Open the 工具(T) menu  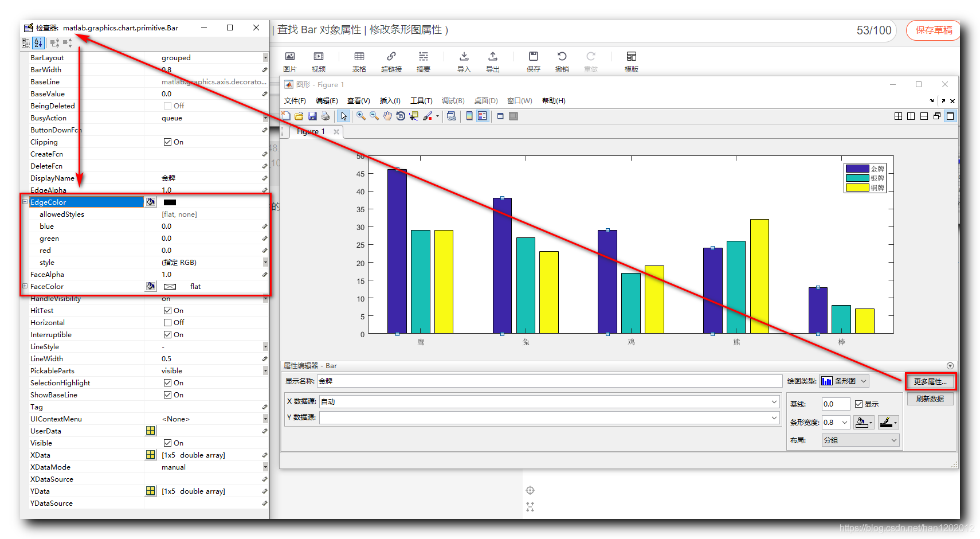[421, 100]
